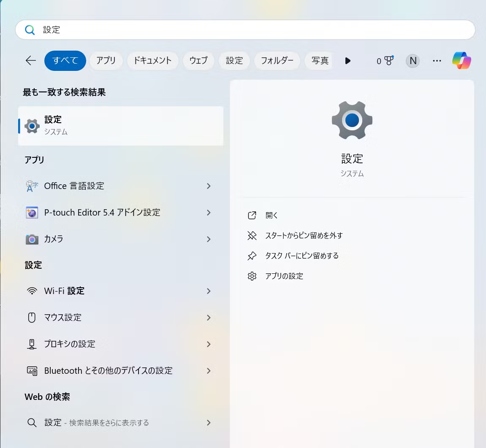Click the Wi-Fi settings icon

click(32, 291)
